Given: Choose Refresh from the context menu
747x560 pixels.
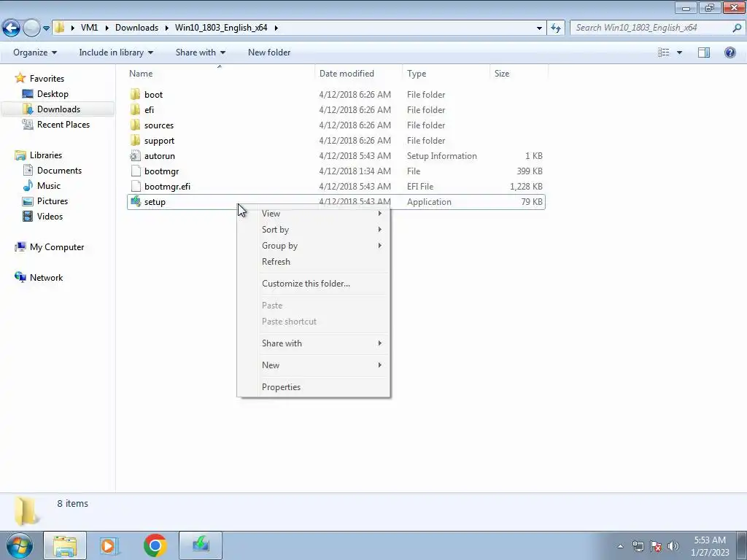Looking at the screenshot, I should click(x=314, y=262).
